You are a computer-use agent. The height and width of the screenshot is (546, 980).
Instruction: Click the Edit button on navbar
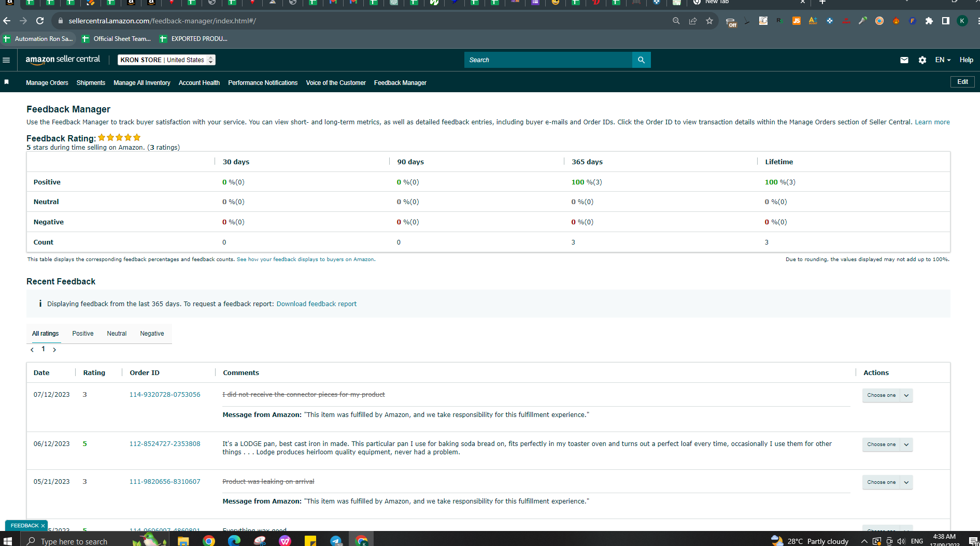coord(962,82)
